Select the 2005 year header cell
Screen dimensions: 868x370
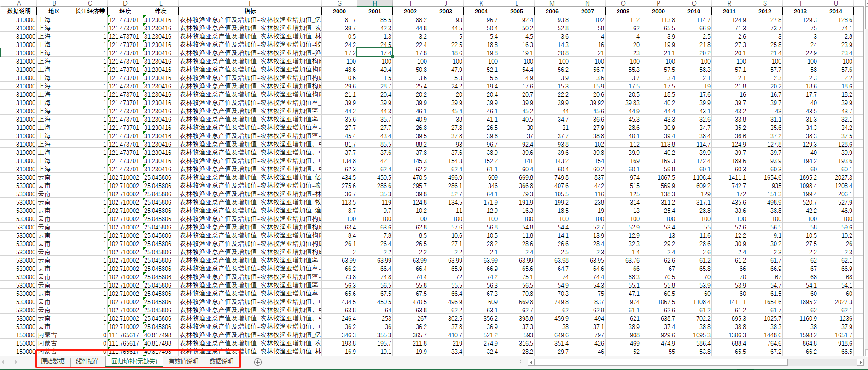click(517, 11)
